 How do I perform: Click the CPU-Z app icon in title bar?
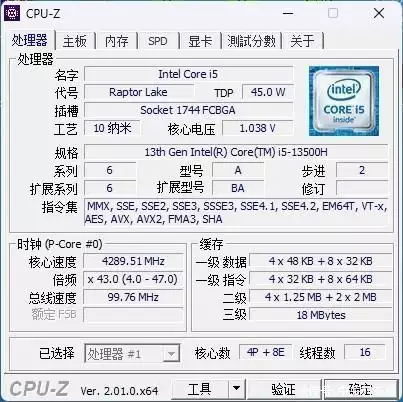coord(12,13)
